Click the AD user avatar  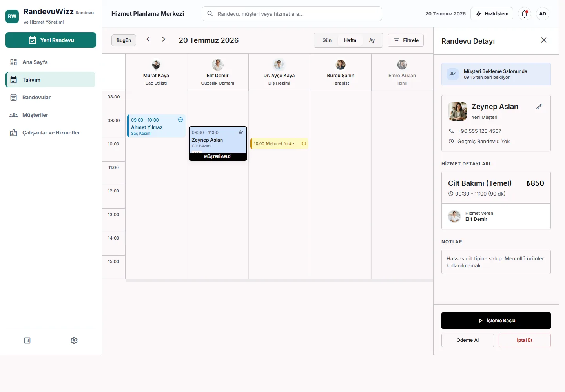(x=543, y=14)
